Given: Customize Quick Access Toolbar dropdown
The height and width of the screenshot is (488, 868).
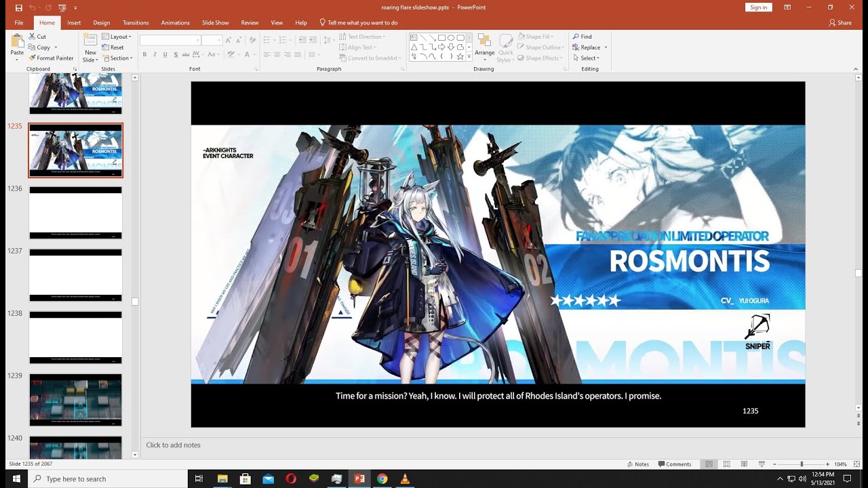Looking at the screenshot, I should coord(76,7).
